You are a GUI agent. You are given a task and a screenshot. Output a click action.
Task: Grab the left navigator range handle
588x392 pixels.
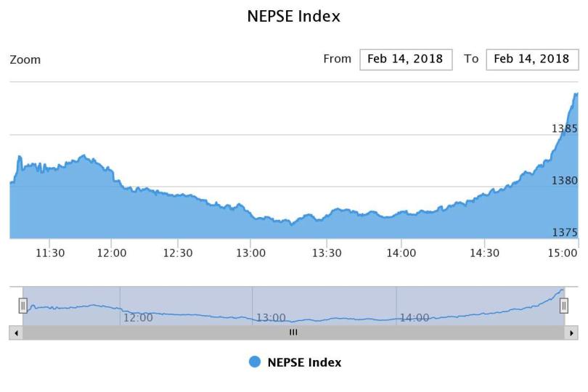click(x=23, y=306)
